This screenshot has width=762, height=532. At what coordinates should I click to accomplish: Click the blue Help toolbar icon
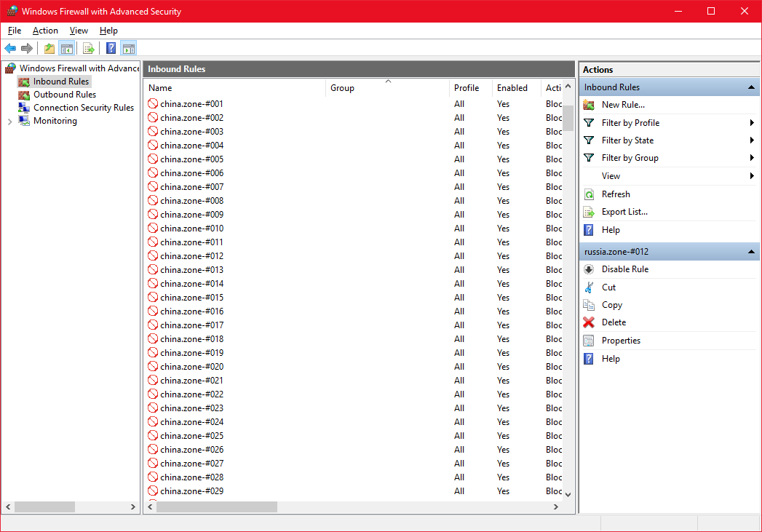click(x=111, y=49)
